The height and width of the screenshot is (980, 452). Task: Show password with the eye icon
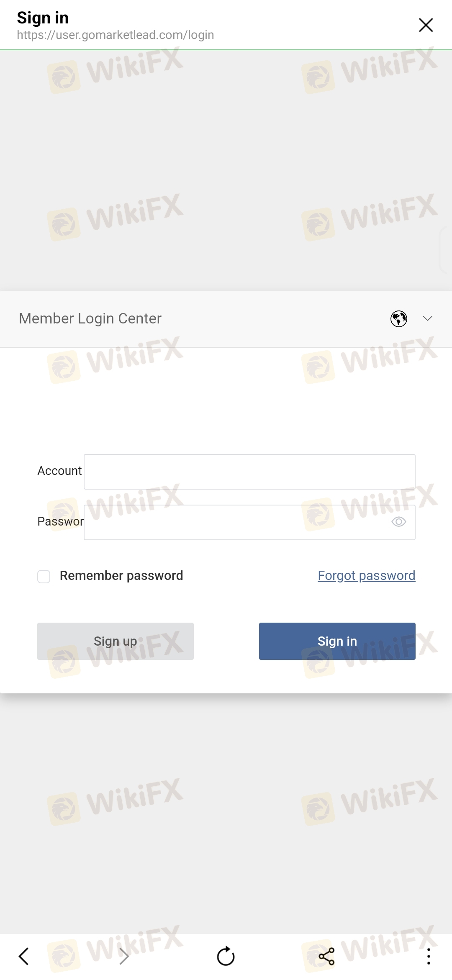pos(398,522)
